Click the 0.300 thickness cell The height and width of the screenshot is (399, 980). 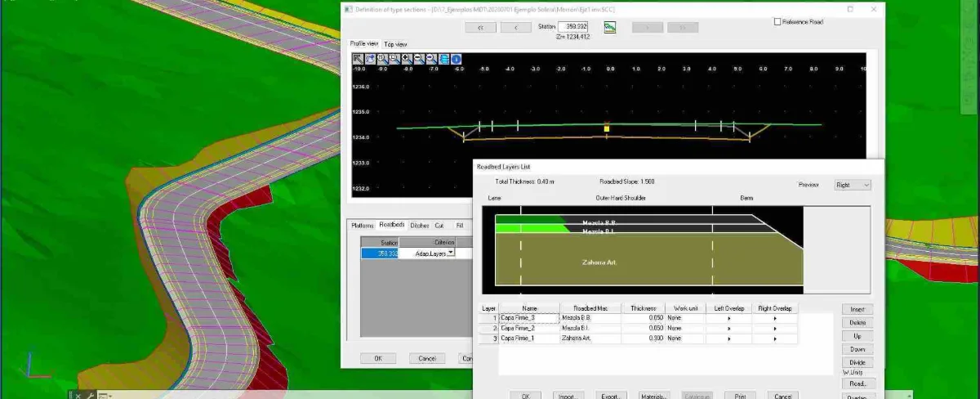644,338
